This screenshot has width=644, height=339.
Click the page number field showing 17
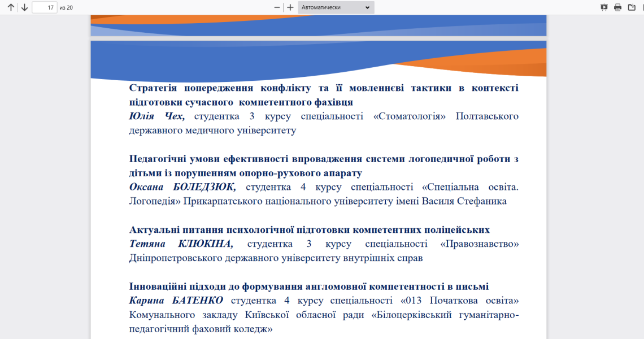click(45, 7)
